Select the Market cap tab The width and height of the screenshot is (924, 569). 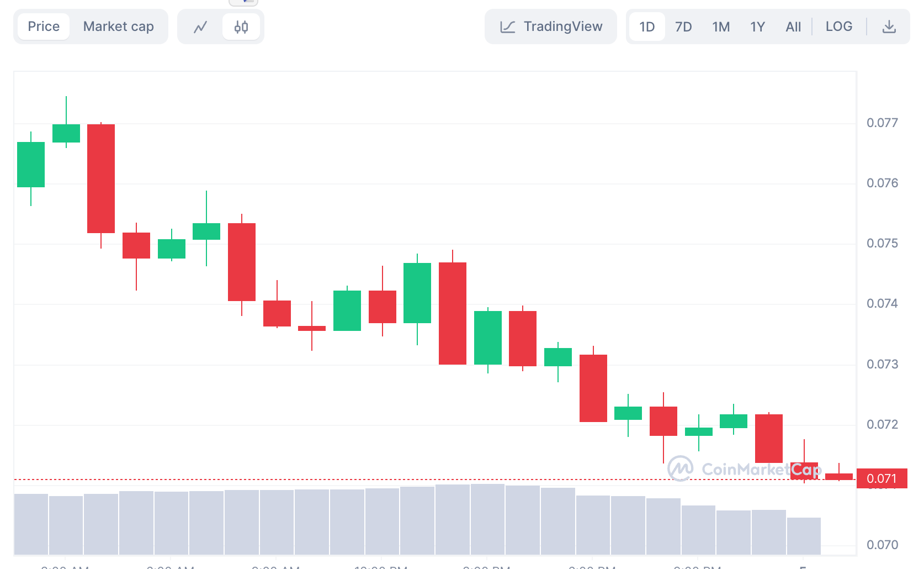[119, 27]
